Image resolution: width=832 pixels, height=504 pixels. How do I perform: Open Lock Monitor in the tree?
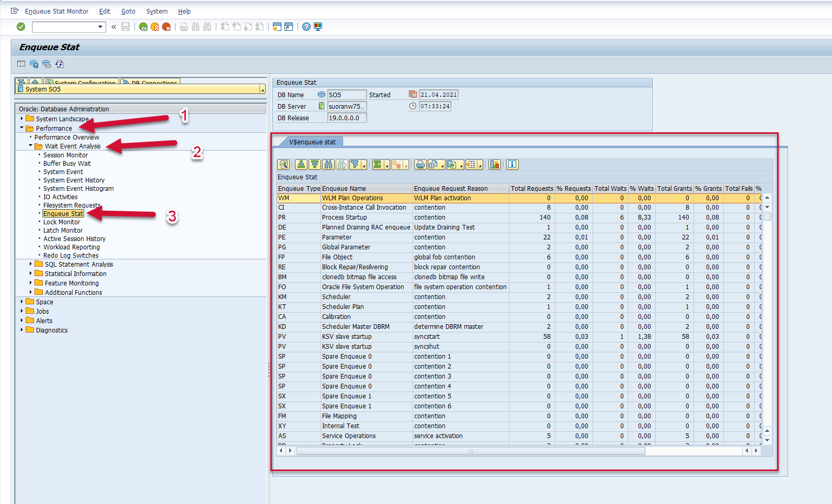click(x=62, y=222)
